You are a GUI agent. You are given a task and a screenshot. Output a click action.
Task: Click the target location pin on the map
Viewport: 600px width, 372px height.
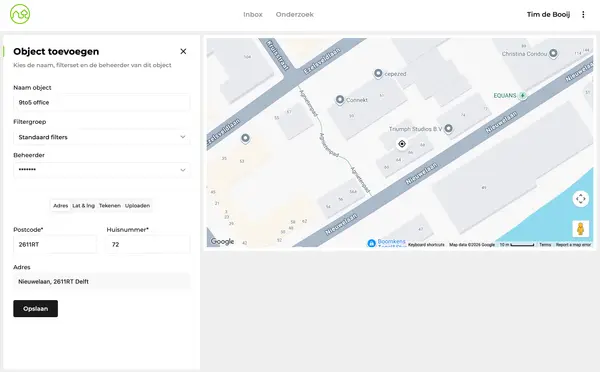coord(402,144)
